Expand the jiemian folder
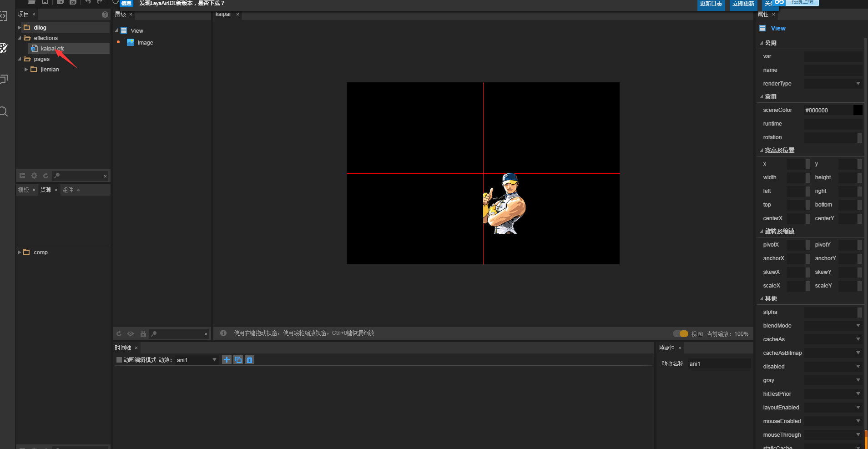The width and height of the screenshot is (868, 449). [26, 70]
